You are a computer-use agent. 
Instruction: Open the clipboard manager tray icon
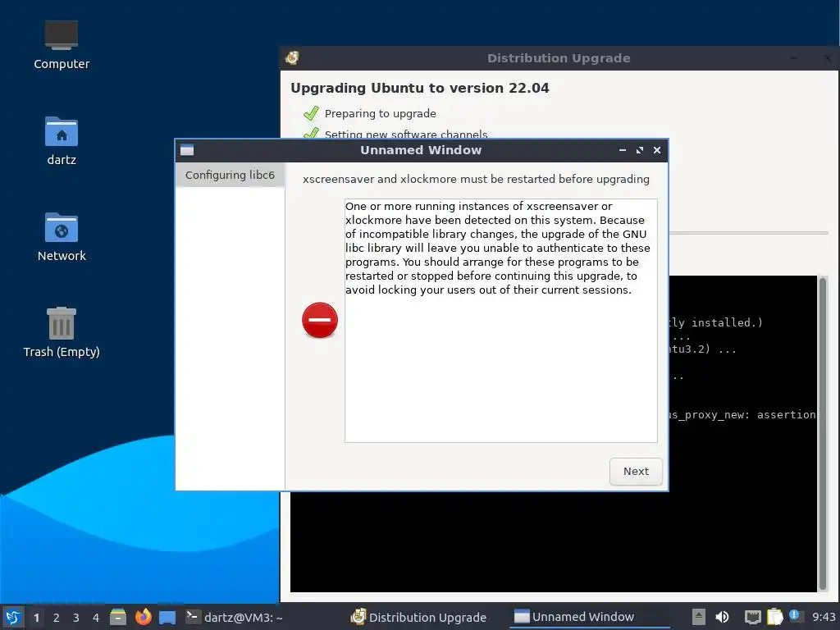tap(774, 617)
